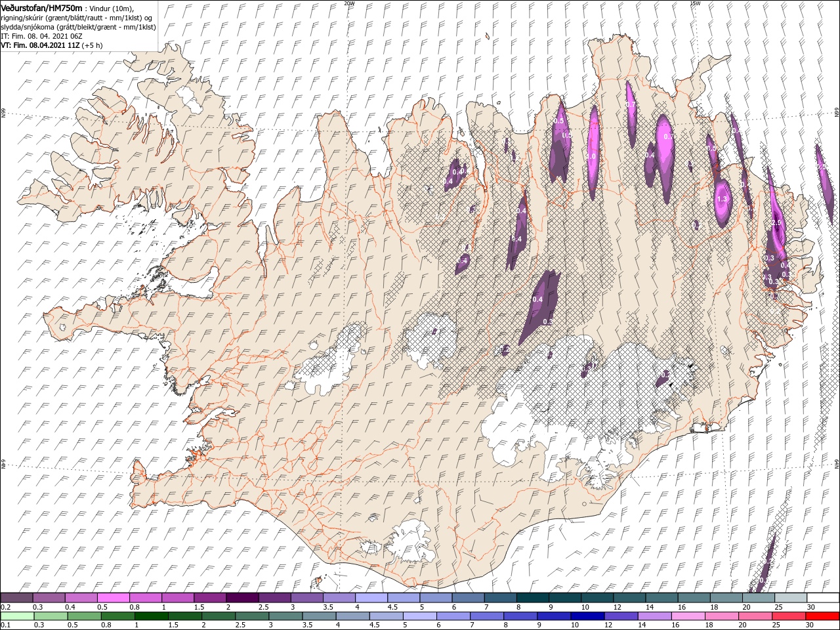840x630 pixels.
Task: Pick the darkest green rain swatch starting at 1
Action: (x=151, y=616)
